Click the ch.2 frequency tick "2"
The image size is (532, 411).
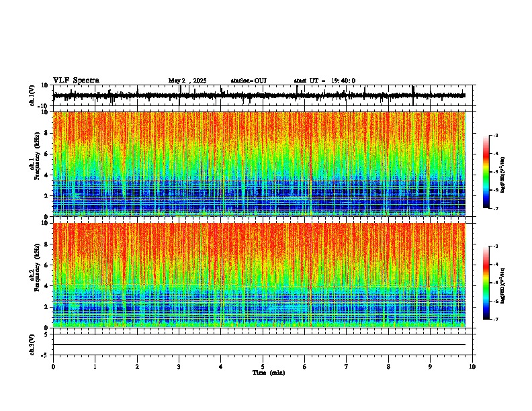[46, 307]
